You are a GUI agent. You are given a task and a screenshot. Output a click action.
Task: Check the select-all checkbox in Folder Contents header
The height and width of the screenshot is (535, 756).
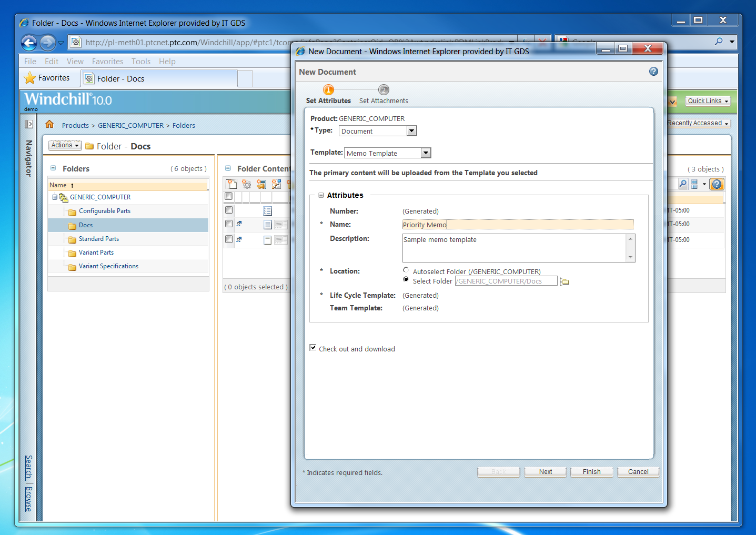(228, 196)
